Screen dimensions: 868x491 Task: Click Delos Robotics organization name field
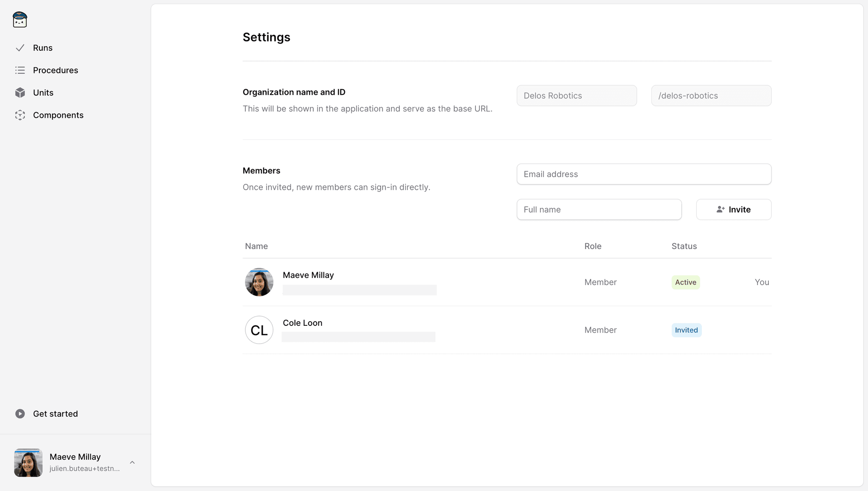(576, 95)
